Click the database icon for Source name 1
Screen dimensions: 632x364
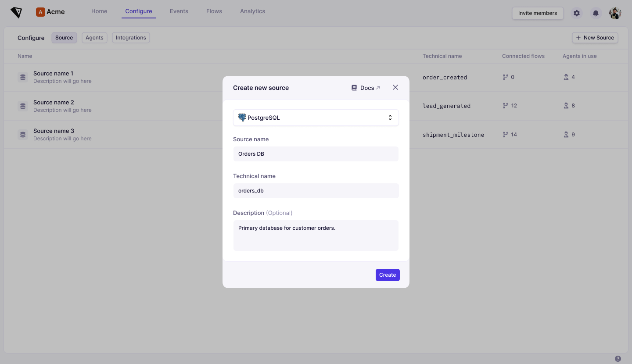click(x=23, y=77)
